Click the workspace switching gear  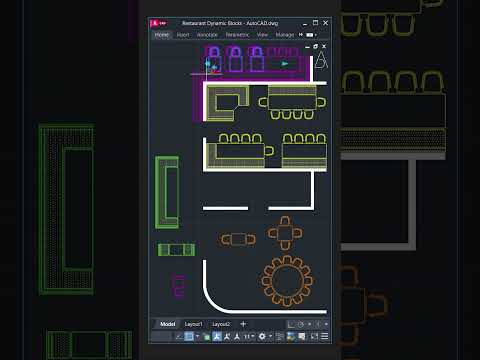262,336
